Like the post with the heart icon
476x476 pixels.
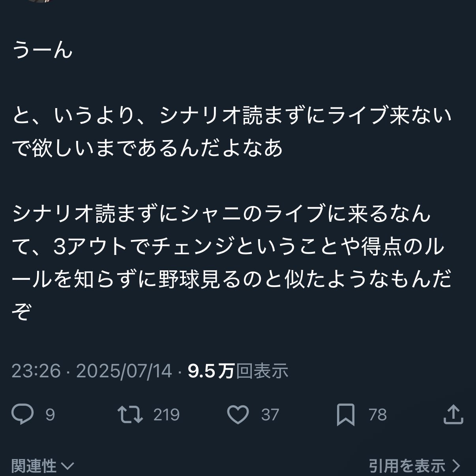238,415
